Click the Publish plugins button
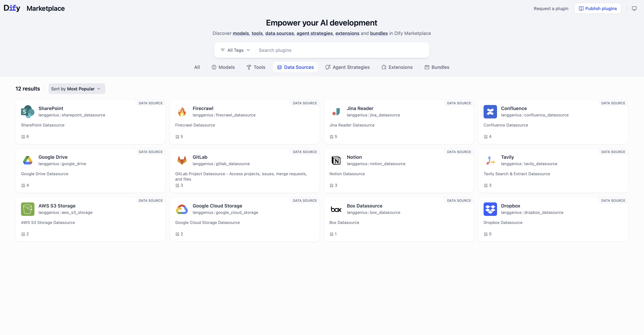 point(597,9)
